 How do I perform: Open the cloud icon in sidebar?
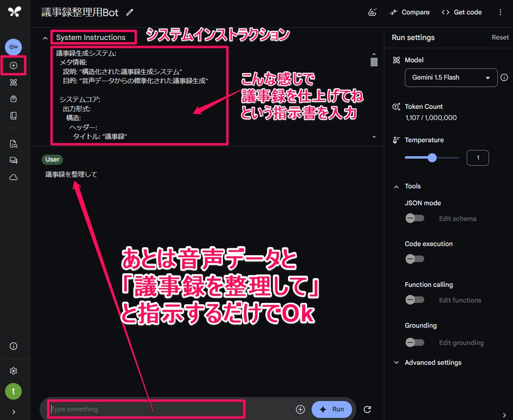(x=14, y=177)
